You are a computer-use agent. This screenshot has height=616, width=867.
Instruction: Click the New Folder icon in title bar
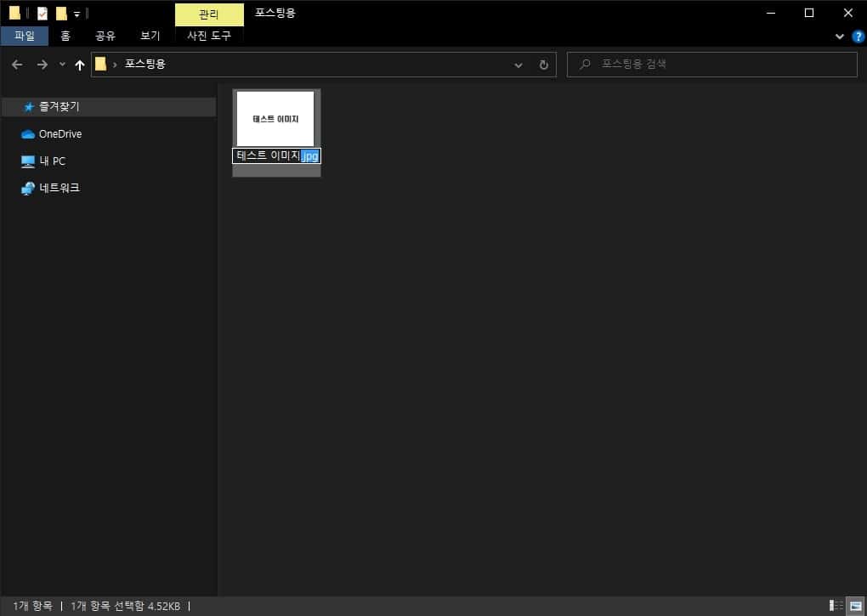click(61, 13)
